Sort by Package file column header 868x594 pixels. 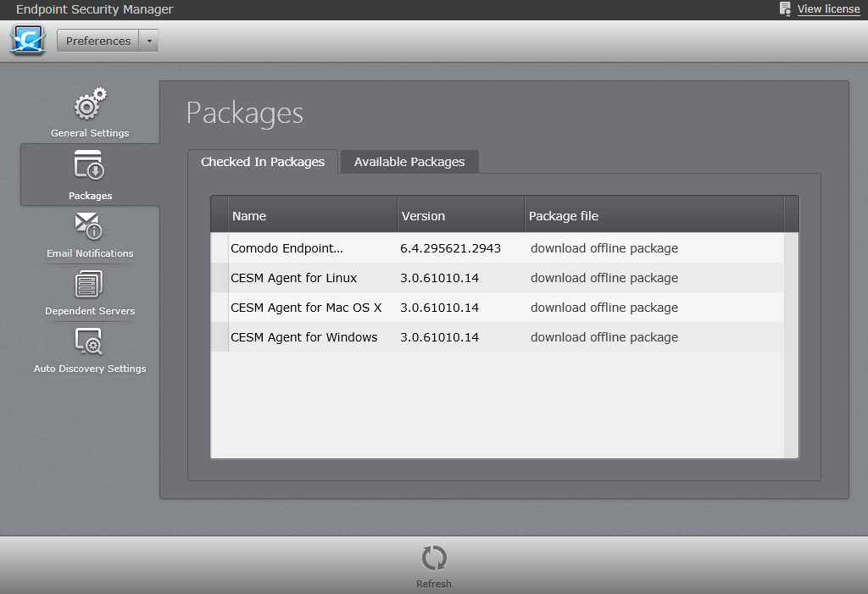click(654, 216)
